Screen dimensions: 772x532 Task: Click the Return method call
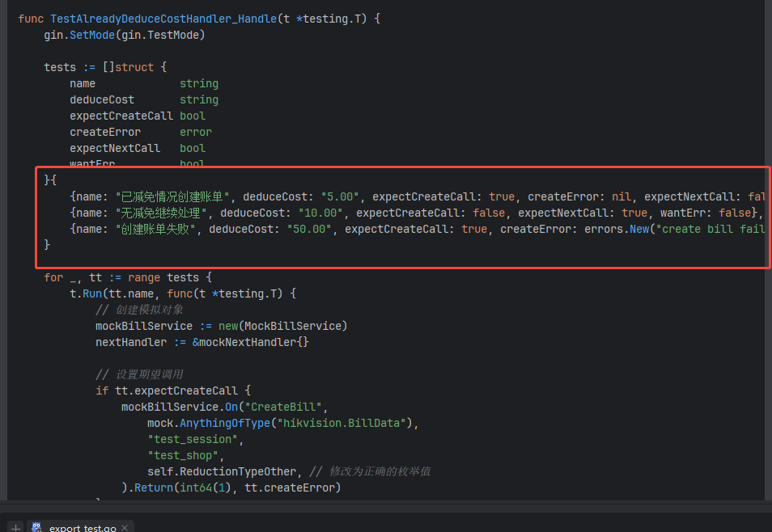pos(154,488)
